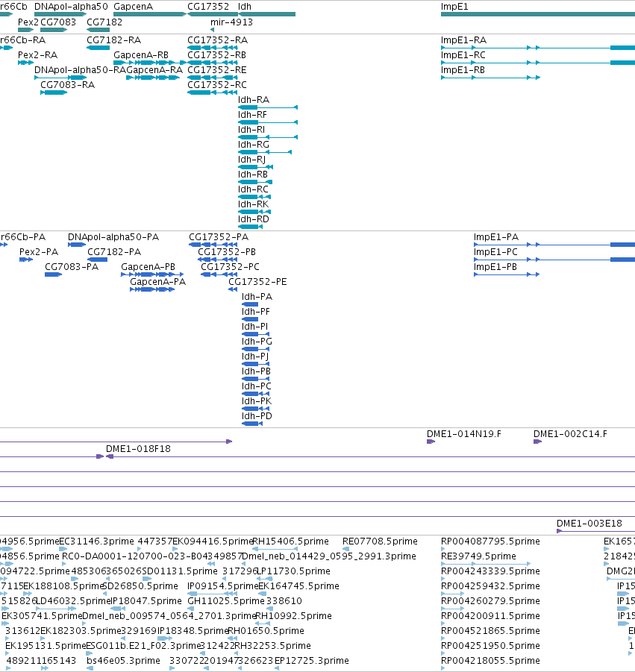635x672 pixels.
Task: Click the RH32253.5prime EST label
Action: pyautogui.click(x=272, y=645)
